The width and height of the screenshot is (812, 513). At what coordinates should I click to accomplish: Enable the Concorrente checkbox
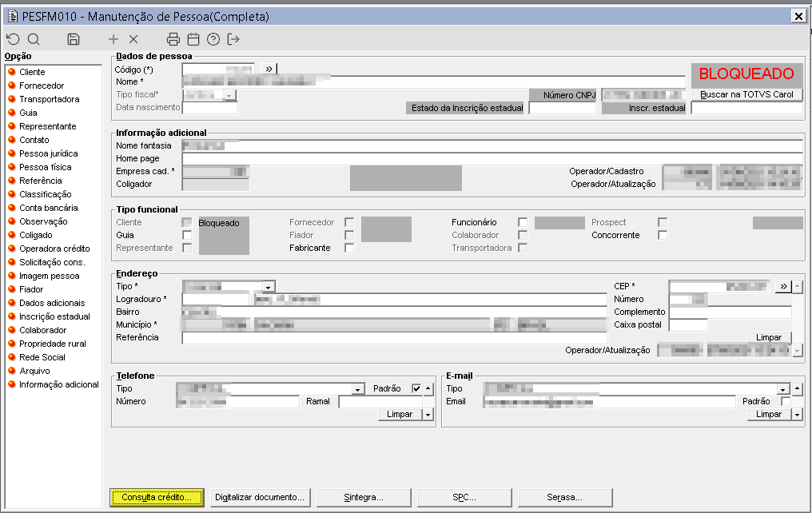coord(663,235)
